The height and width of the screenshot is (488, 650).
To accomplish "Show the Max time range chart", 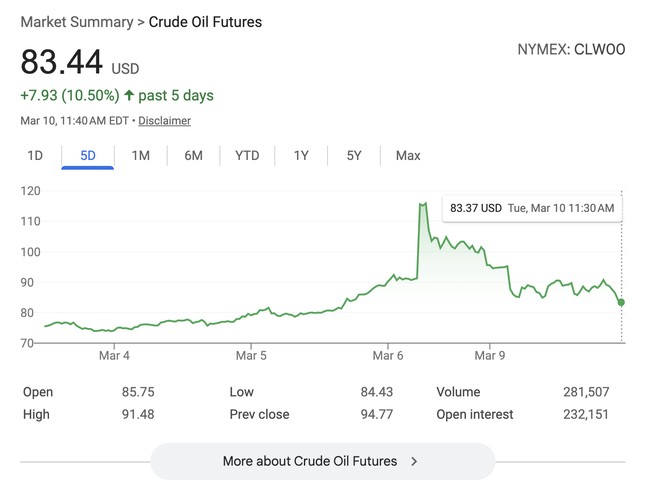I will coord(408,155).
